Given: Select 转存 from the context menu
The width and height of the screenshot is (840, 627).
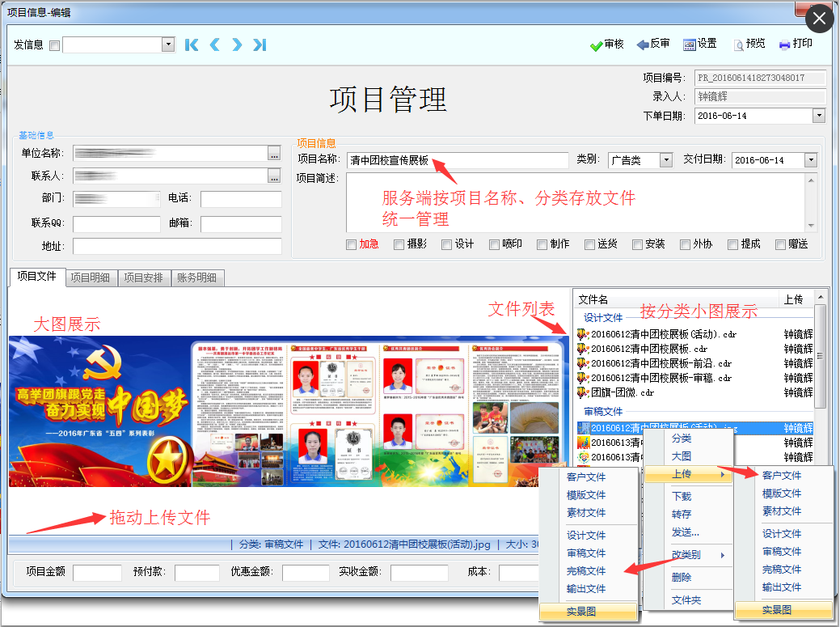Looking at the screenshot, I should (x=688, y=515).
